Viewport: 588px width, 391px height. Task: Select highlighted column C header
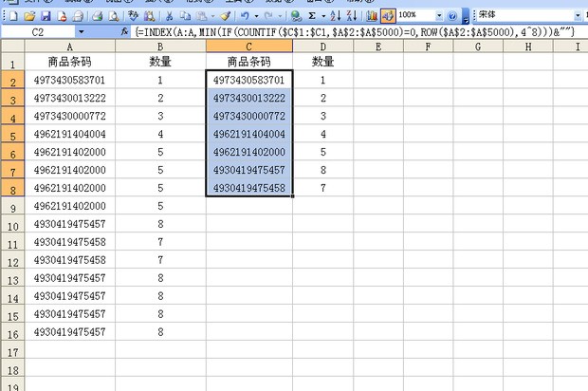click(249, 47)
